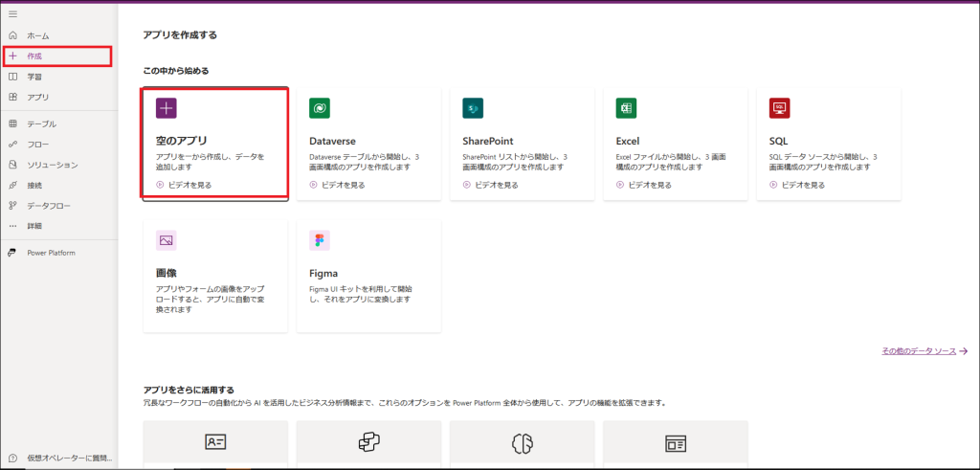
Task: Click the green Dataverse icon
Action: click(x=320, y=108)
